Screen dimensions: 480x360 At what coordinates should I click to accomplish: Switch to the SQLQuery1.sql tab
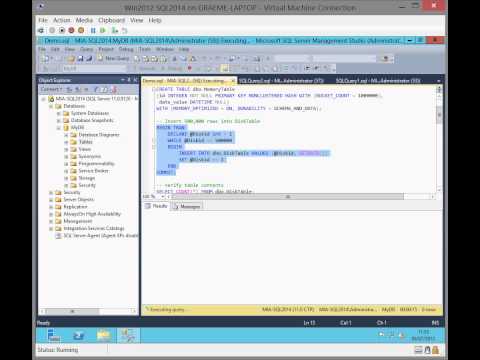378,81
